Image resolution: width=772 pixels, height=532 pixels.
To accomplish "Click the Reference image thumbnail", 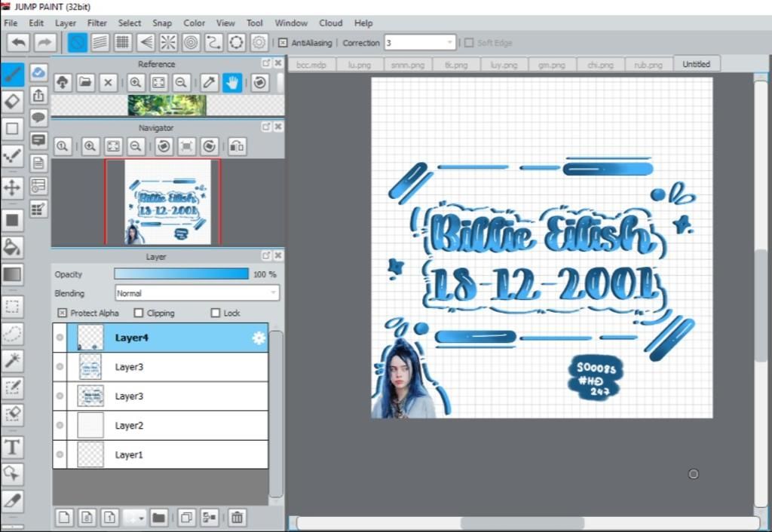I will click(x=167, y=105).
